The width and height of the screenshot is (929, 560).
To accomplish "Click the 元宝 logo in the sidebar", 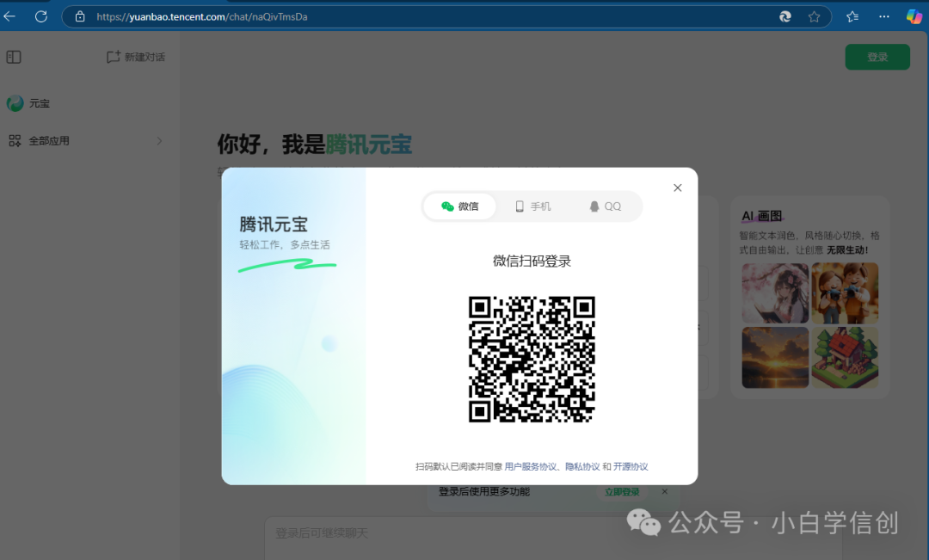I will point(15,102).
